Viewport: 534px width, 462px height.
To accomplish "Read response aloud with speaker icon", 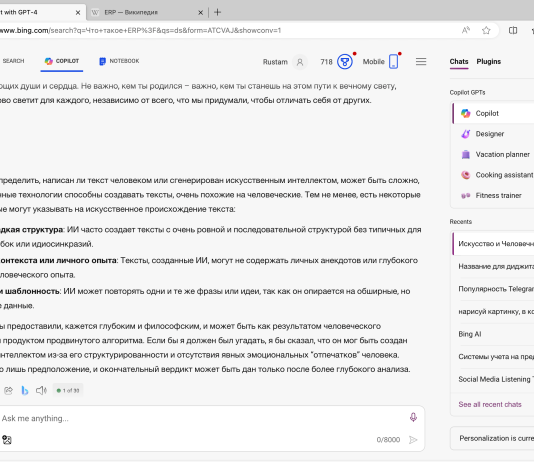I will click(x=41, y=391).
